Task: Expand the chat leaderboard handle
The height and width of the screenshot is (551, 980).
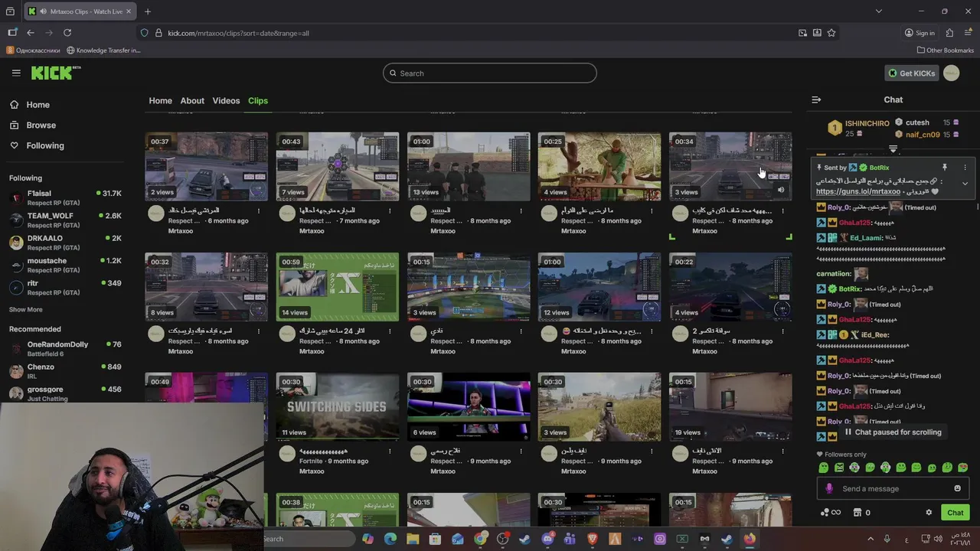Action: tap(893, 148)
